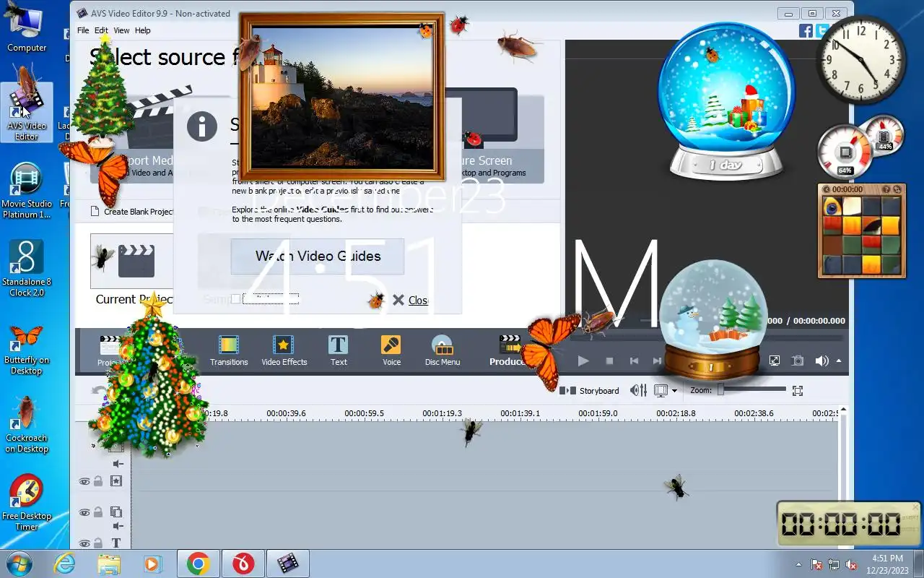924x578 pixels.
Task: Play the preview video
Action: point(583,361)
